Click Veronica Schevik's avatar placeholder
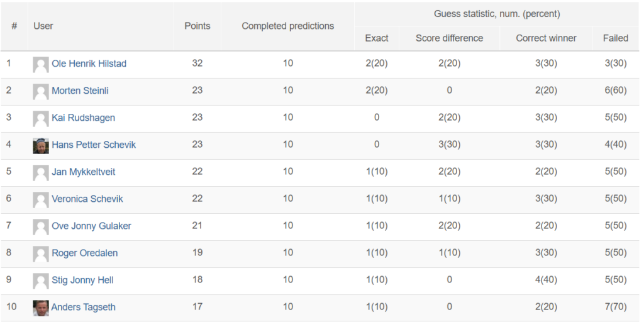Image resolution: width=644 pixels, height=322 pixels. pos(41,199)
